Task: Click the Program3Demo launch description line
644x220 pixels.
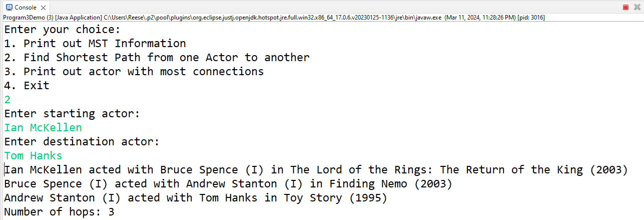Action: pos(274,17)
